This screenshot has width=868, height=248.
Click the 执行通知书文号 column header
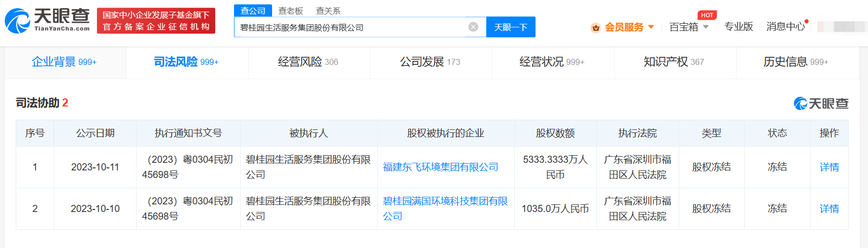click(x=188, y=133)
